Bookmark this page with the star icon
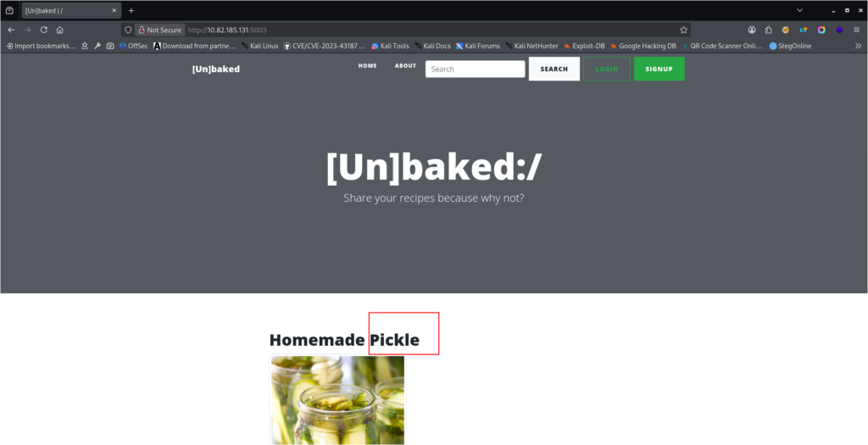This screenshot has height=445, width=868. (x=684, y=30)
